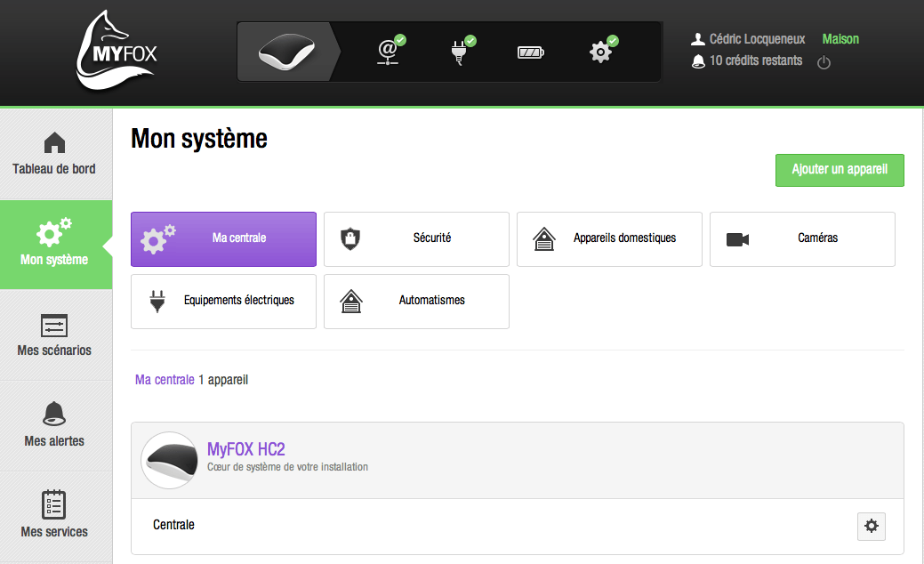Click the MyFOX HC2 device thumbnail
924x564 pixels.
point(170,460)
